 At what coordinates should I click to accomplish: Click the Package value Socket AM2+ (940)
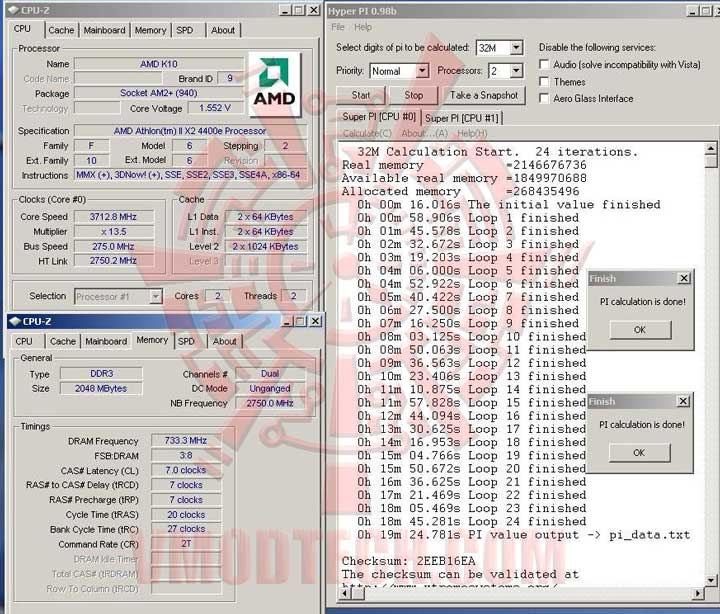pyautogui.click(x=159, y=93)
